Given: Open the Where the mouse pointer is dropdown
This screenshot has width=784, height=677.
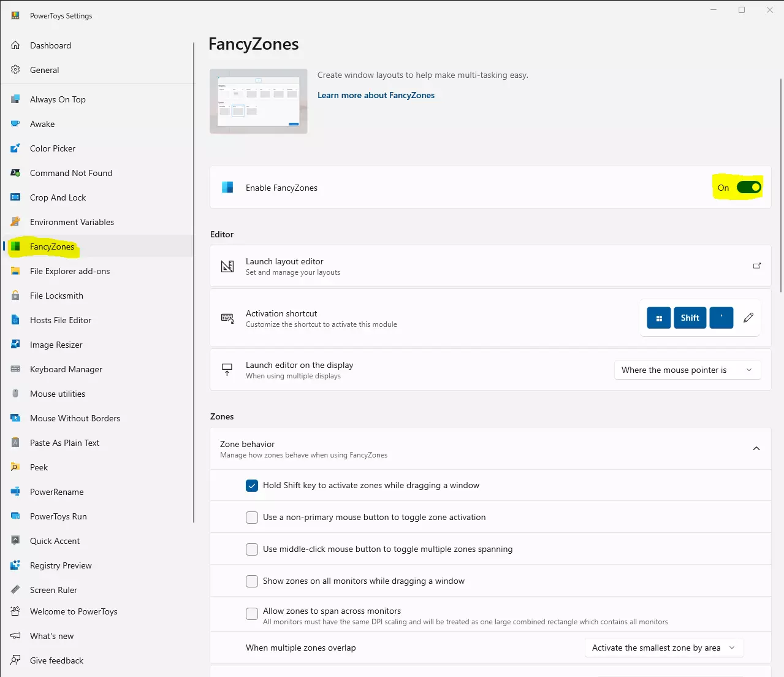Looking at the screenshot, I should click(688, 370).
